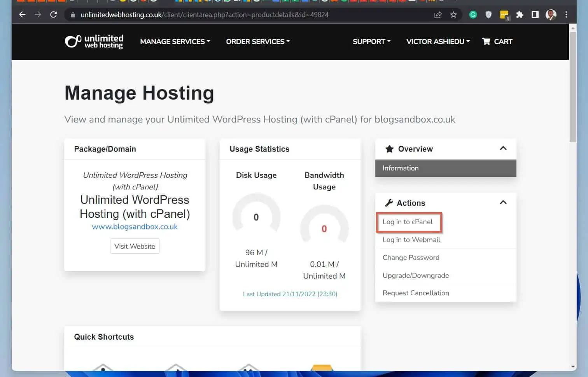Click the Quick Shortcuts panel heading
588x377 pixels.
click(104, 337)
